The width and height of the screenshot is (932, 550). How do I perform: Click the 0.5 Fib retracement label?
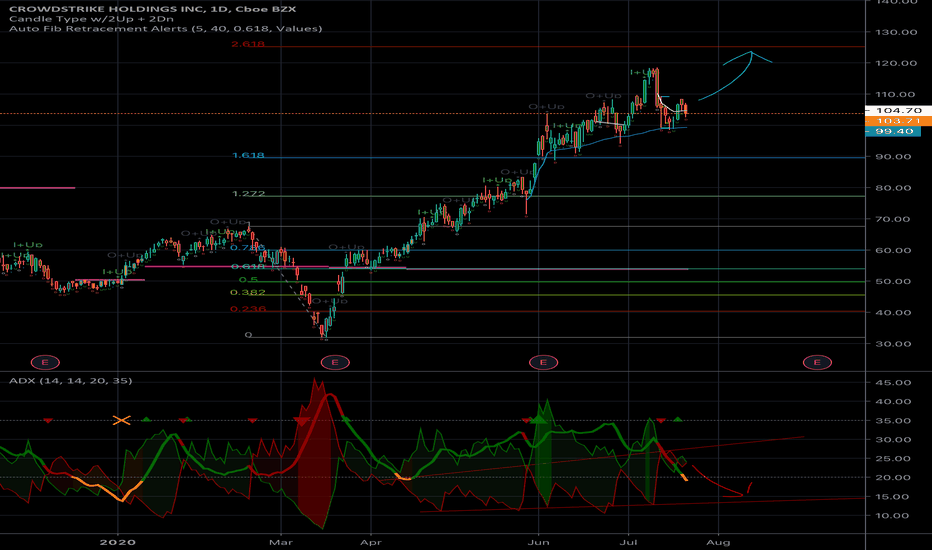tap(248, 279)
